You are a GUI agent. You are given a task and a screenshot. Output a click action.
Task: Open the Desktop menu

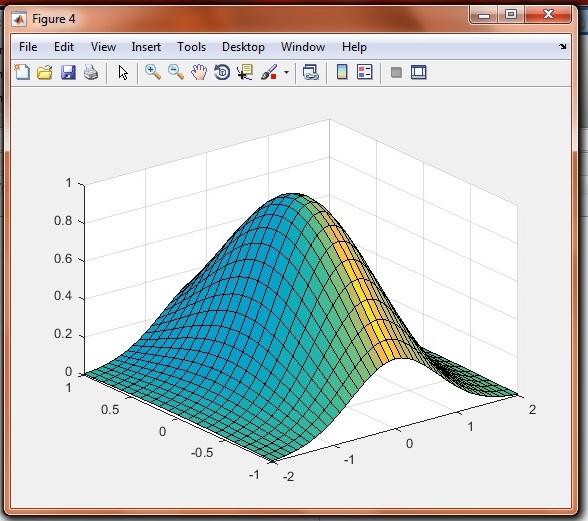click(243, 47)
